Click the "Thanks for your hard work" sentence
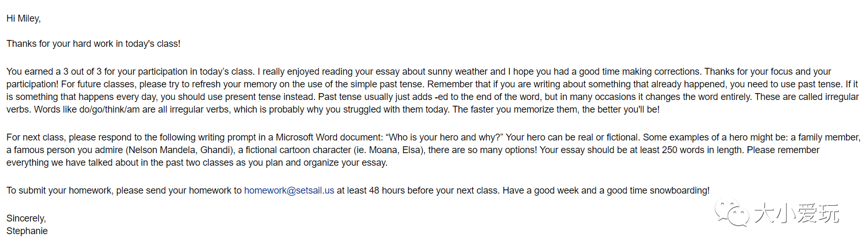The image size is (868, 252). point(93,44)
